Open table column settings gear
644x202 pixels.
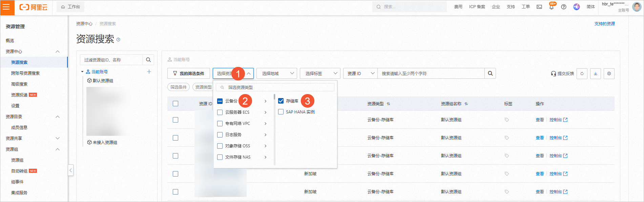click(609, 73)
